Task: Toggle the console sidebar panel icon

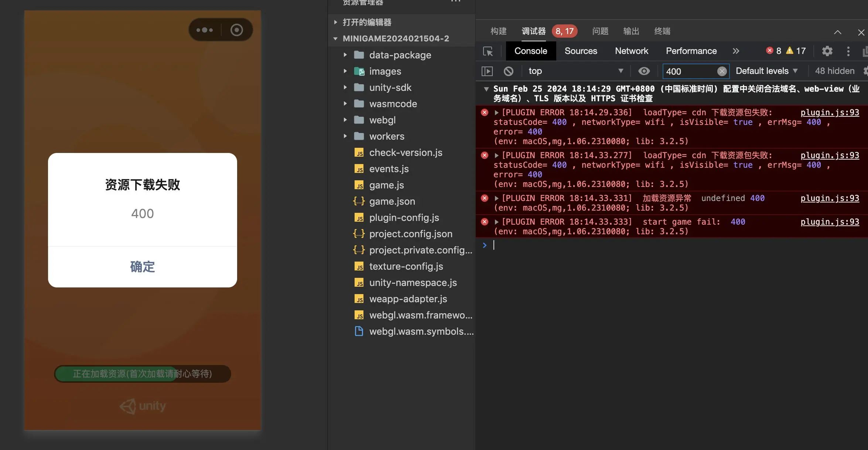Action: click(x=487, y=71)
